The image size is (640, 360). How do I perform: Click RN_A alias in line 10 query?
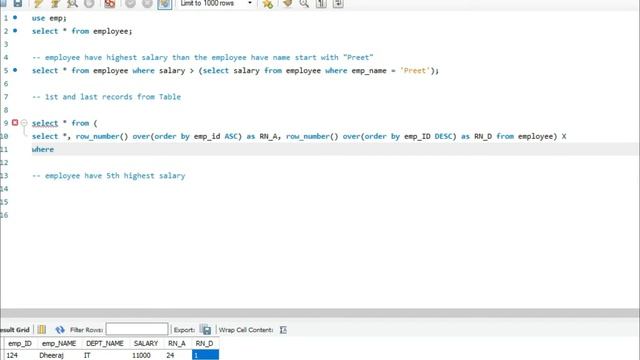(x=268, y=136)
